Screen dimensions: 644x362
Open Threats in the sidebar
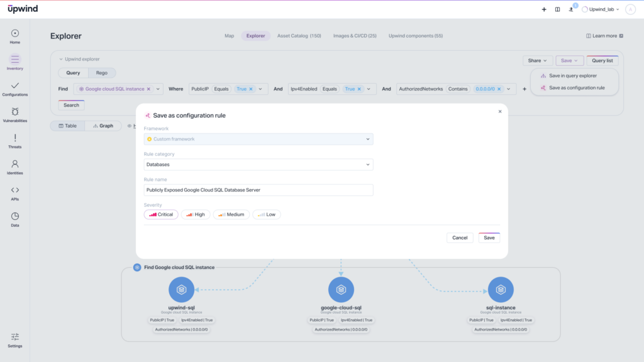15,141
